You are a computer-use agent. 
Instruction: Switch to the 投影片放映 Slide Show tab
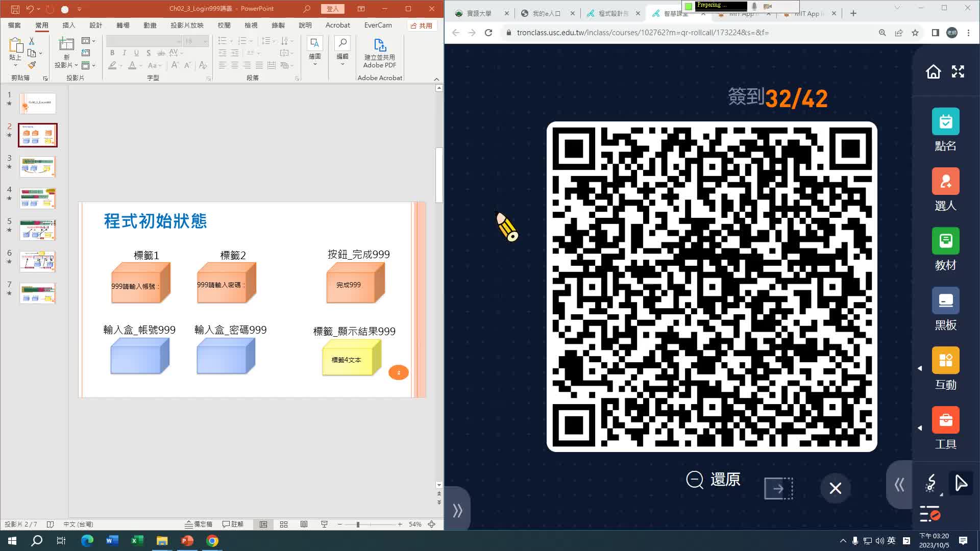click(x=187, y=25)
